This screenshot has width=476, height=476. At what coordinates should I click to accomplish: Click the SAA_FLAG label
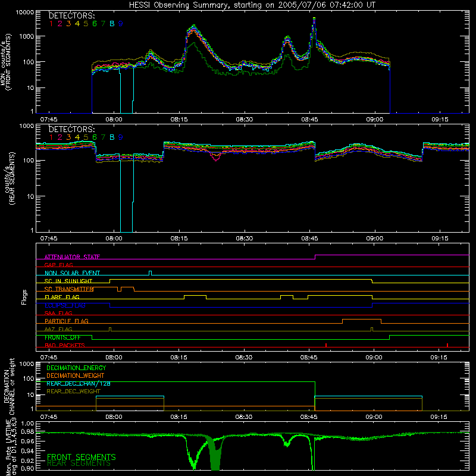point(58,314)
